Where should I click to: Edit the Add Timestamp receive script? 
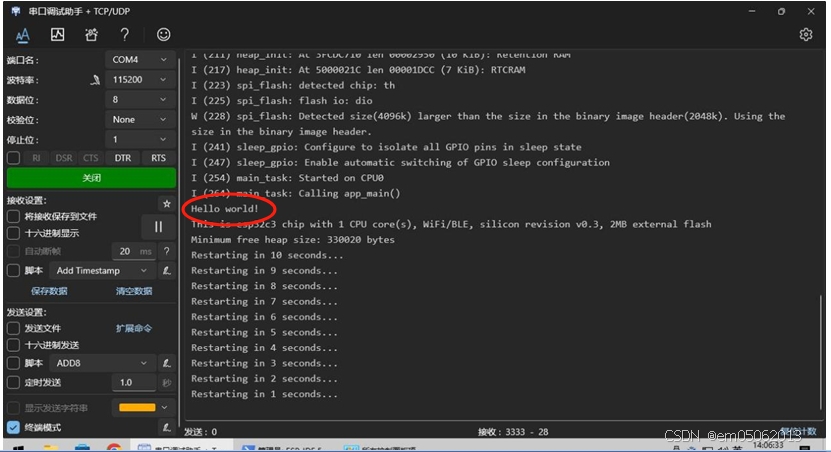pos(166,271)
